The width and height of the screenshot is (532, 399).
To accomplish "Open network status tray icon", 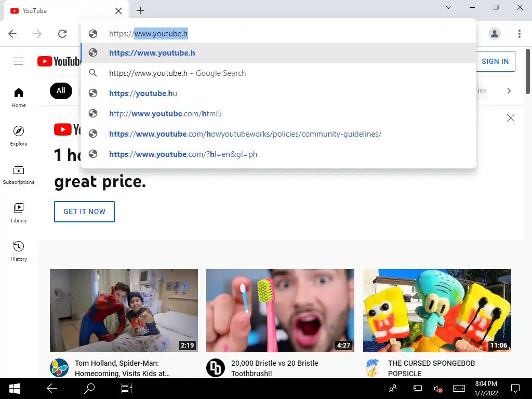I will point(417,389).
